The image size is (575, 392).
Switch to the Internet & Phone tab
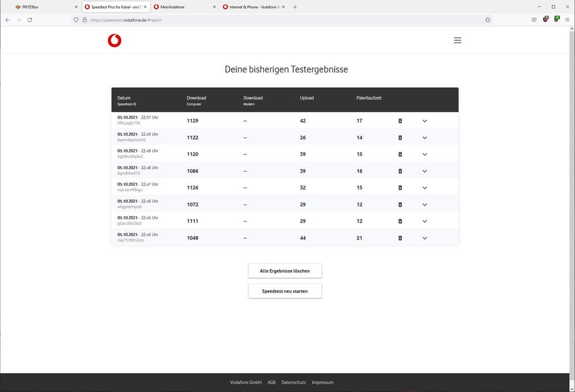point(254,7)
